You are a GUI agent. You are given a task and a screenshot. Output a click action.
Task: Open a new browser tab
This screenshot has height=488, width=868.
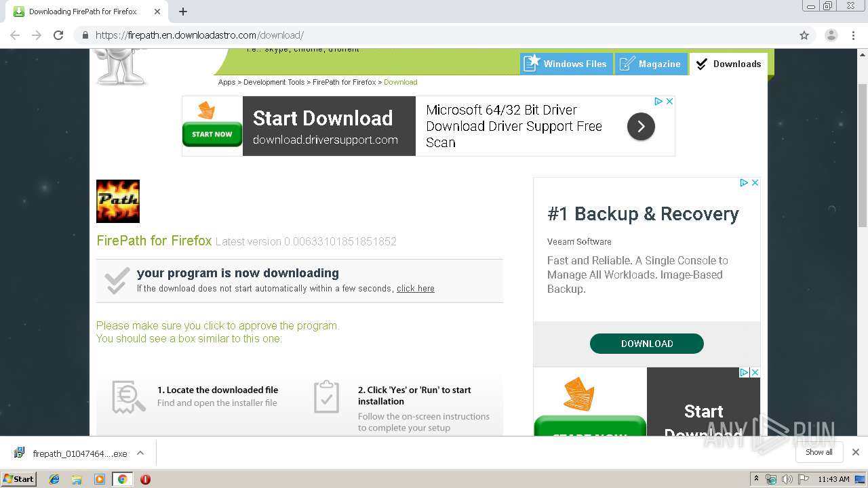tap(183, 12)
